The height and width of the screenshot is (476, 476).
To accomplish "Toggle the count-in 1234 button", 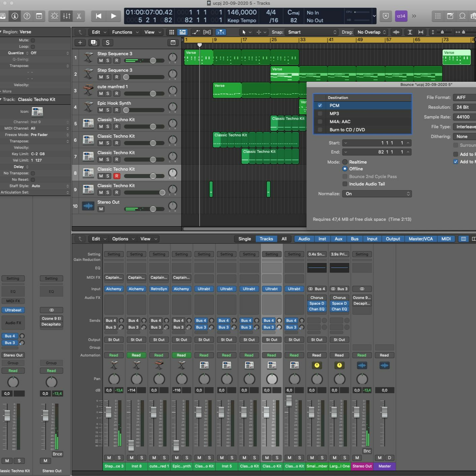I will click(x=401, y=16).
